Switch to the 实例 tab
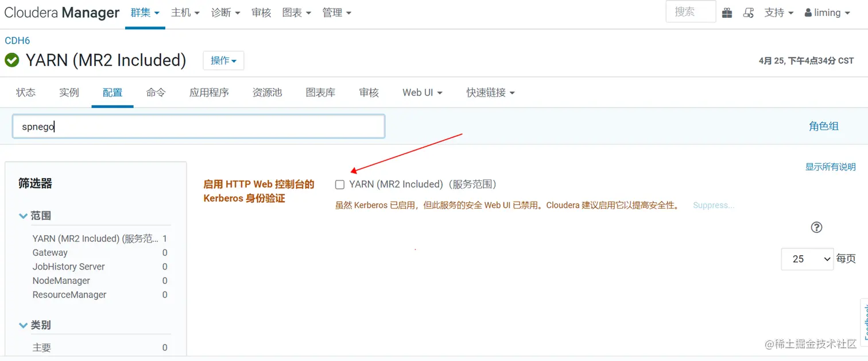 pyautogui.click(x=69, y=93)
